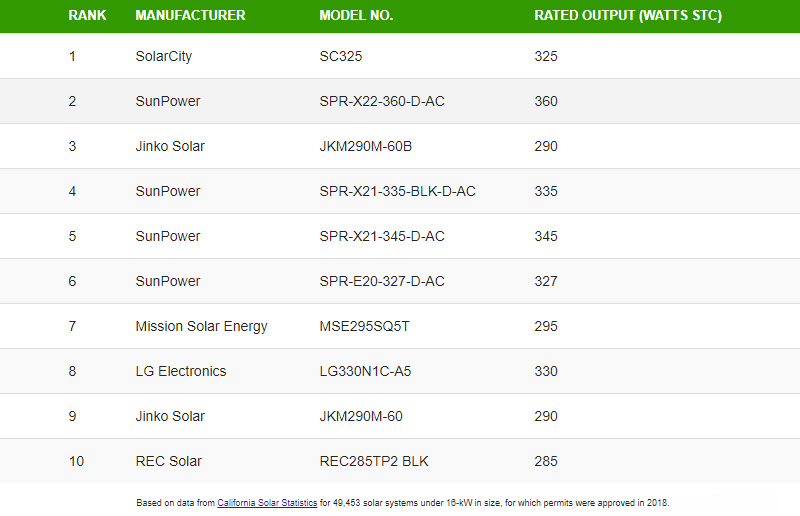
Task: Select the SC325 model cell
Action: (341, 56)
